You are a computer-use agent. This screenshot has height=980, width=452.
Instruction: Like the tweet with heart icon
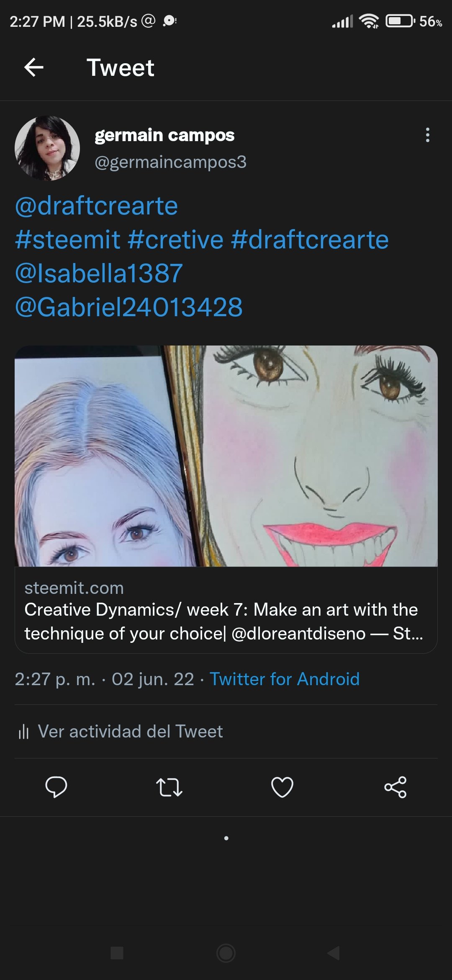pyautogui.click(x=282, y=787)
